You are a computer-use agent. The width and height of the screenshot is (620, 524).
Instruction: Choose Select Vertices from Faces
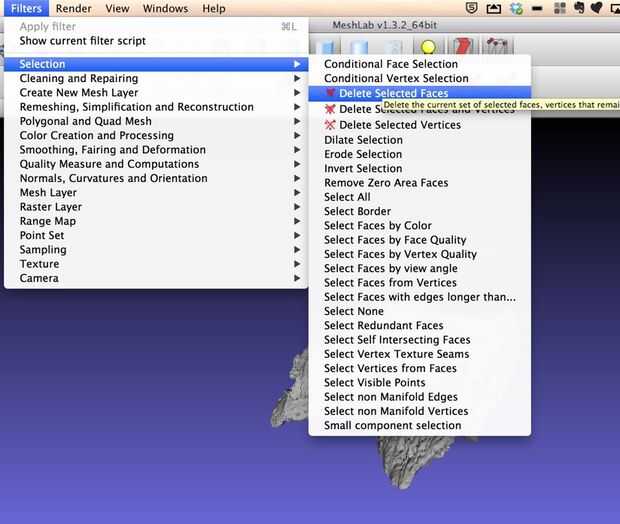420,368
